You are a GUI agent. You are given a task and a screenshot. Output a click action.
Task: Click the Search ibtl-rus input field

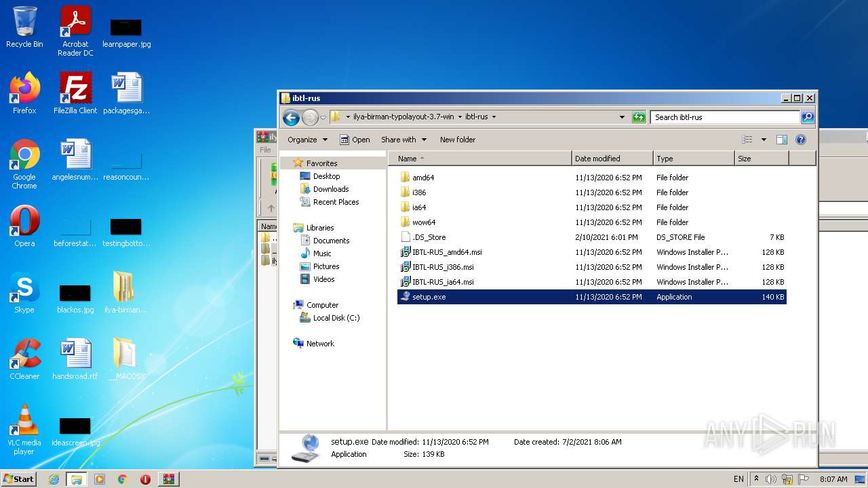(x=725, y=117)
